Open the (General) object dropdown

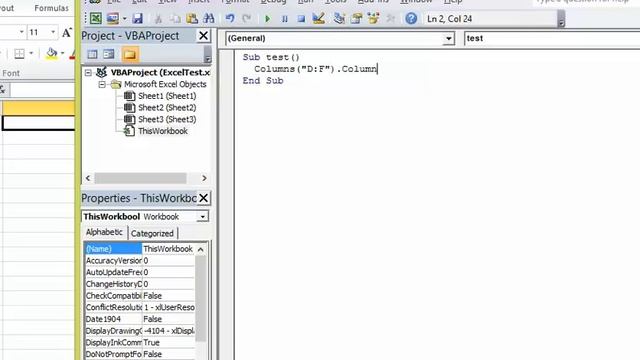click(x=449, y=39)
